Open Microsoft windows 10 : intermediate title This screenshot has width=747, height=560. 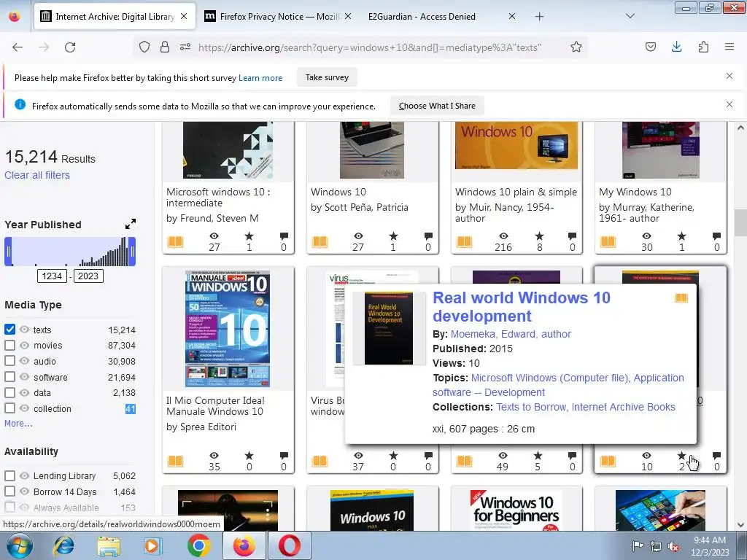(218, 197)
